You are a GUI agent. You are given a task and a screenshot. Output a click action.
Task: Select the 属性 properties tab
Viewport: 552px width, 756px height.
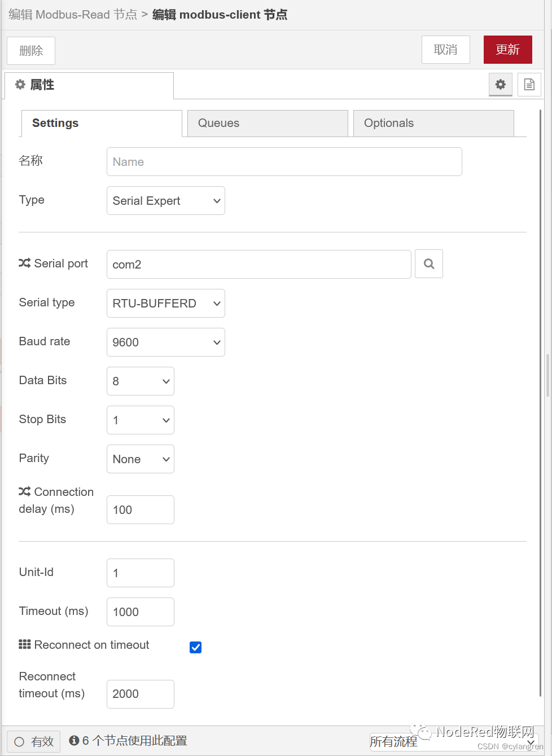point(89,85)
